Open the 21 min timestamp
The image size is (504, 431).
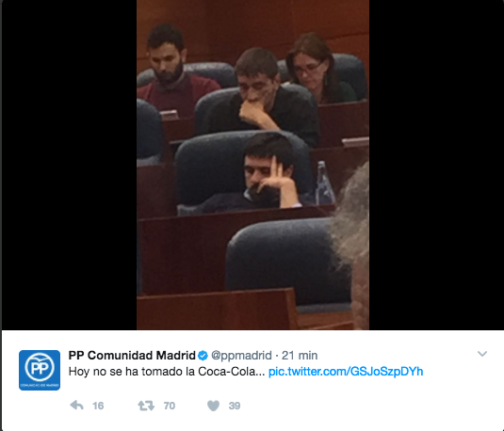(300, 356)
